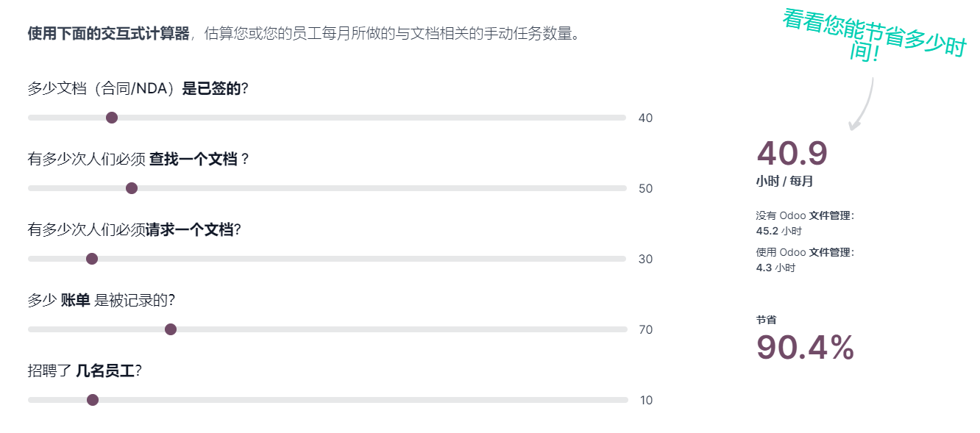Image resolution: width=980 pixels, height=433 pixels.
Task: Click the 几名员工 slider handle
Action: [x=93, y=400]
